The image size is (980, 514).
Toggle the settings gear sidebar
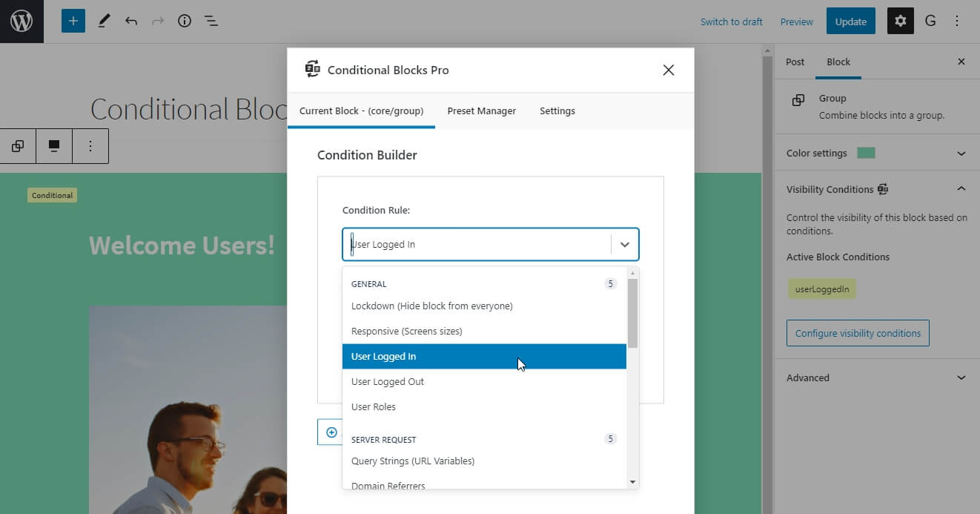click(901, 22)
